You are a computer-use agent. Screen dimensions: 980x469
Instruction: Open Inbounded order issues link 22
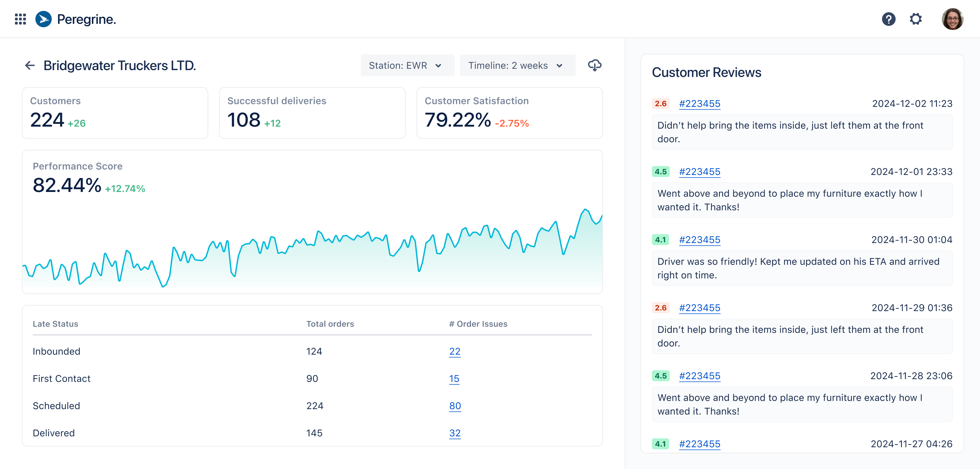(454, 351)
